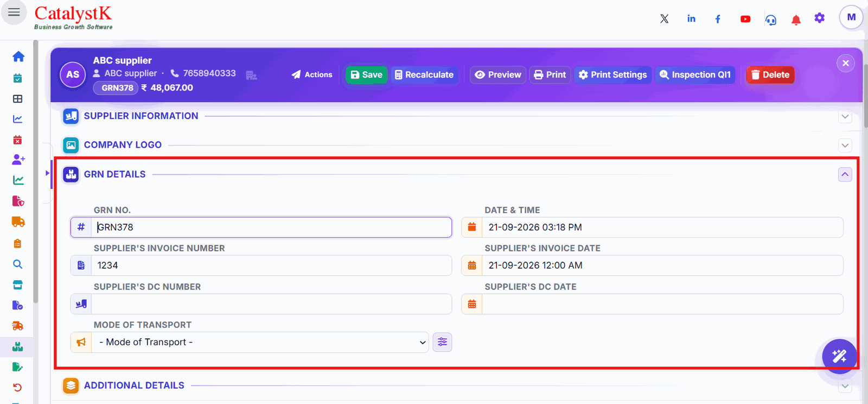Open the M user profile avatar
The height and width of the screenshot is (404, 868).
851,17
